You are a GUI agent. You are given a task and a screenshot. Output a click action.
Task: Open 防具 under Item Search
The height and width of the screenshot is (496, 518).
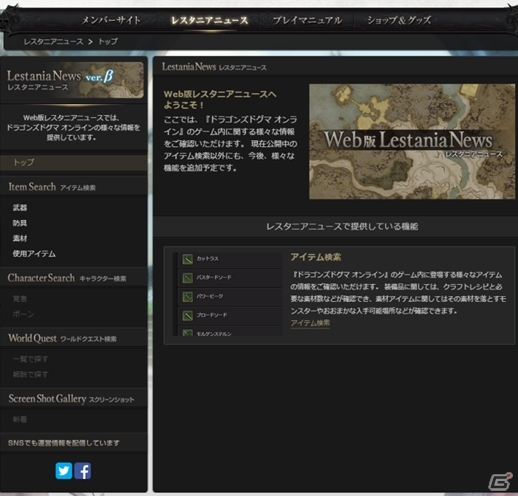(x=20, y=223)
